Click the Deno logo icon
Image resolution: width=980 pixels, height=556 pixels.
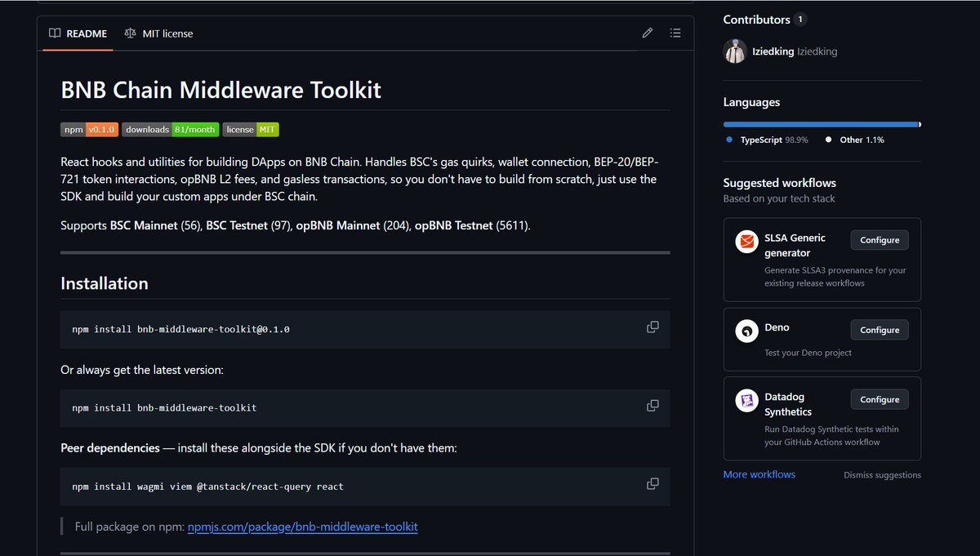click(746, 331)
